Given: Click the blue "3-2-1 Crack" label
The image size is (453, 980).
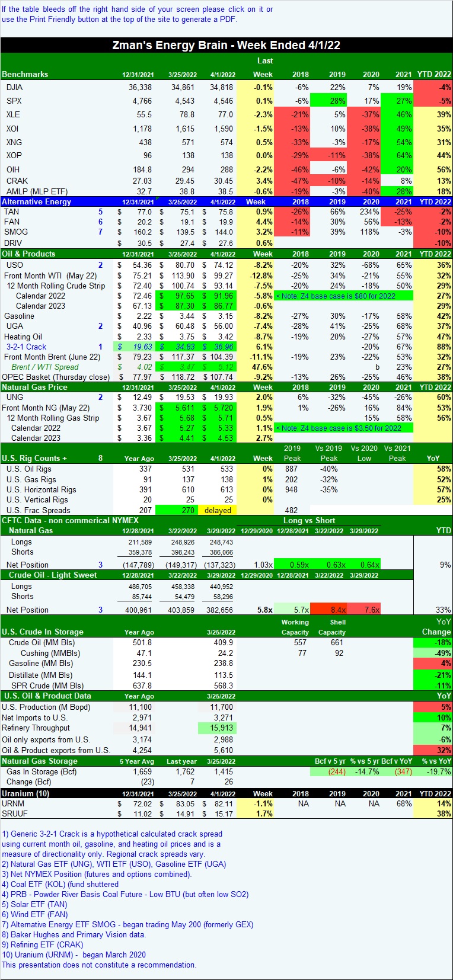Looking at the screenshot, I should click(x=26, y=347).
